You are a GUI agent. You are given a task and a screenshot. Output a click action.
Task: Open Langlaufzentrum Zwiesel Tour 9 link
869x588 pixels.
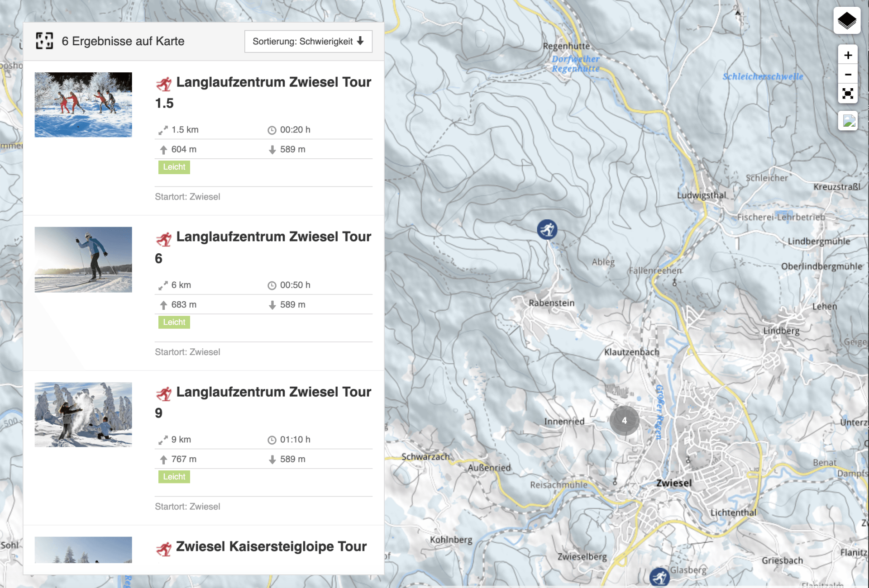273,392
